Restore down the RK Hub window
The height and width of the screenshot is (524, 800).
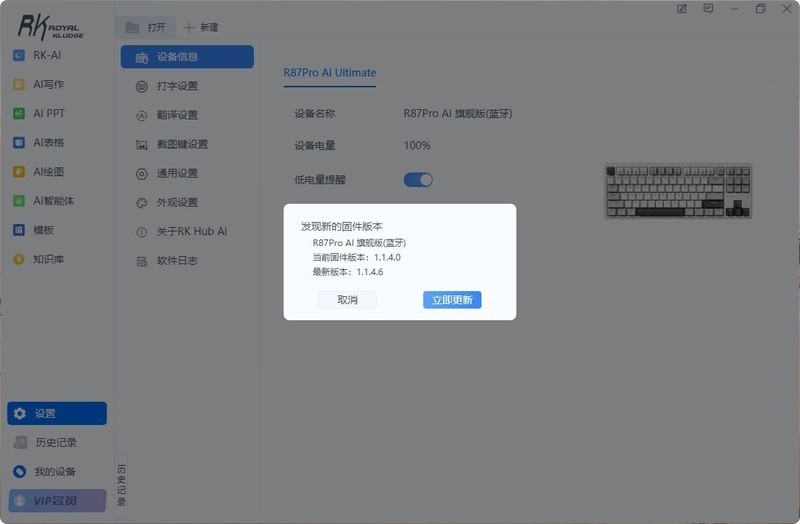(x=761, y=9)
